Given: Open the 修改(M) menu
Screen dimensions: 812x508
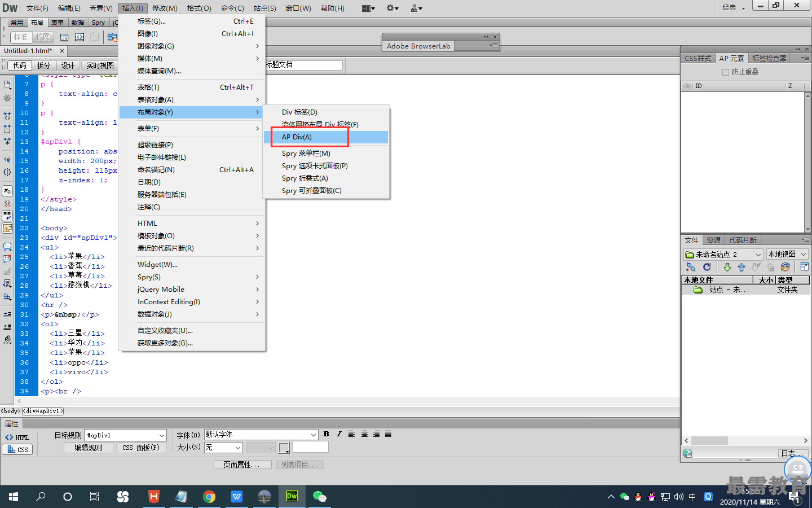Looking at the screenshot, I should pos(165,8).
